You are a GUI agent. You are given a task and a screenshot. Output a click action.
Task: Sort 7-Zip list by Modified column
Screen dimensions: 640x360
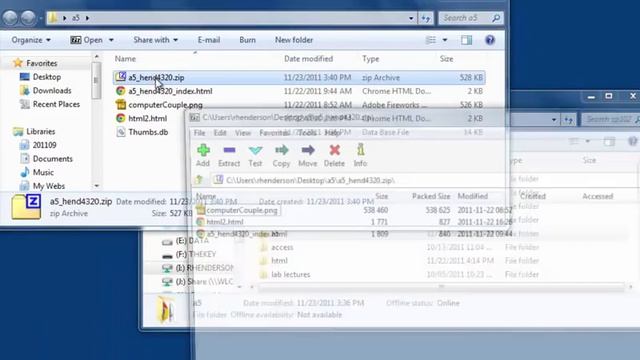473,196
